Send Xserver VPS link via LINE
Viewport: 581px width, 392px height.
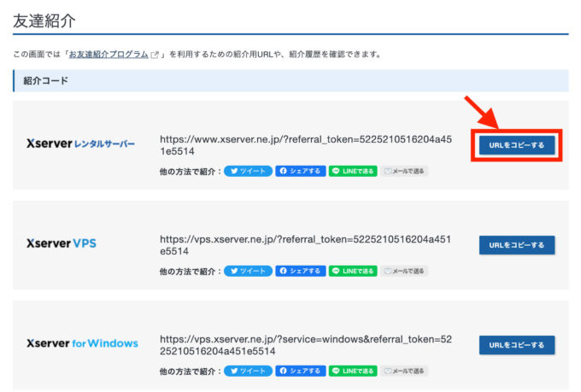pos(353,271)
